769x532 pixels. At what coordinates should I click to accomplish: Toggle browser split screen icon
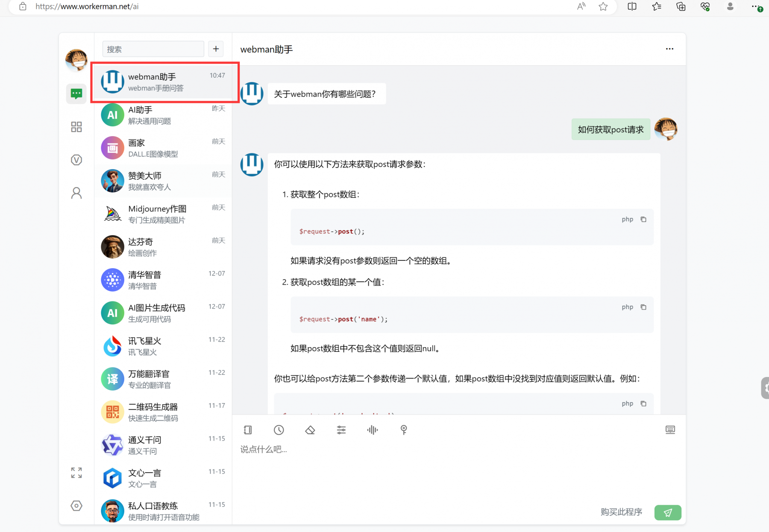(x=632, y=6)
